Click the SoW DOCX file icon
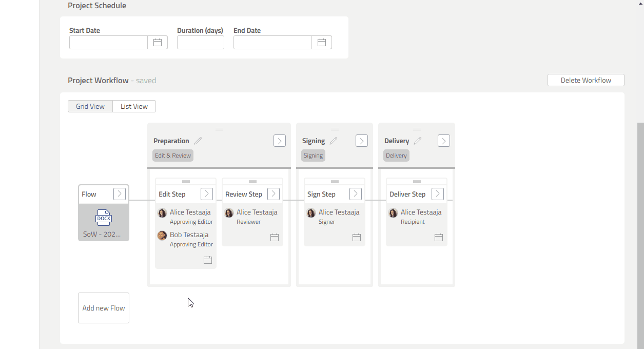This screenshot has height=349, width=644. tap(104, 218)
